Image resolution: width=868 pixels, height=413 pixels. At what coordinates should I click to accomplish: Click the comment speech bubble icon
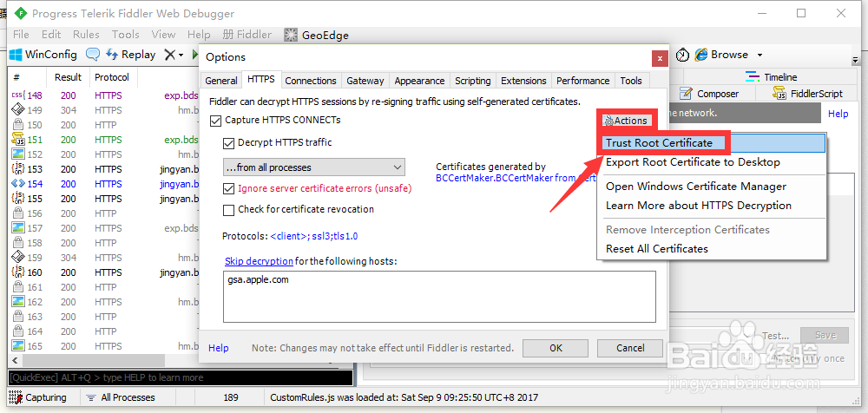pos(93,55)
